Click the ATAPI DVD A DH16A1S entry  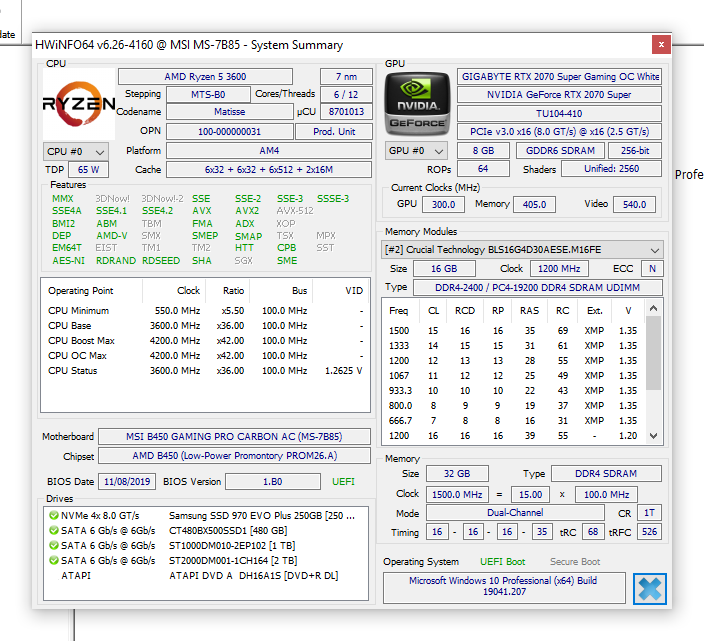pos(254,575)
